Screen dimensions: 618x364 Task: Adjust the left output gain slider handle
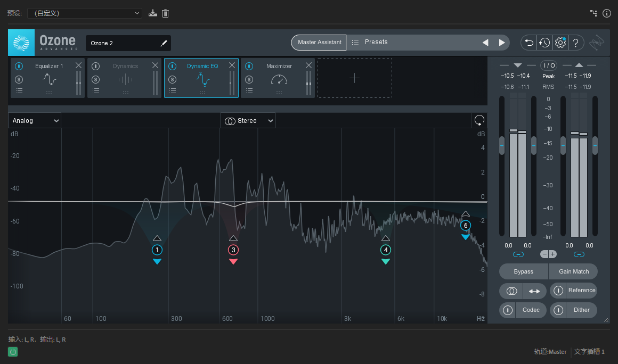[563, 146]
